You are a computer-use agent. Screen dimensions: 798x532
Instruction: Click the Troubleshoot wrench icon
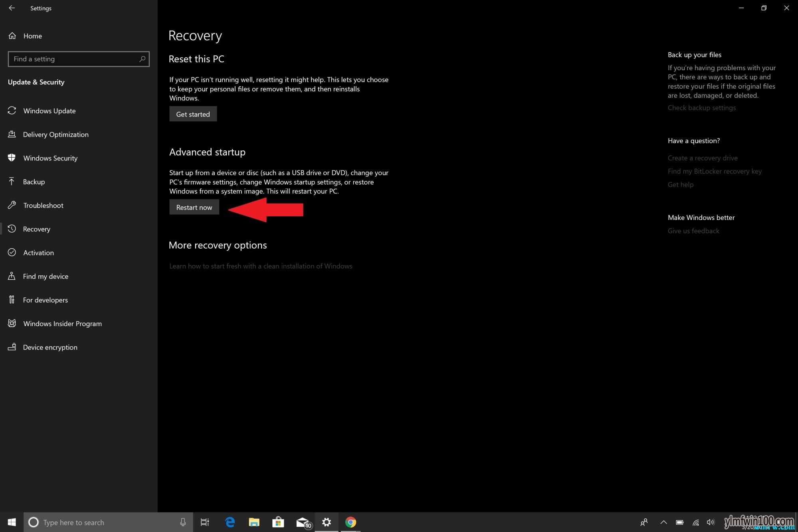click(12, 205)
